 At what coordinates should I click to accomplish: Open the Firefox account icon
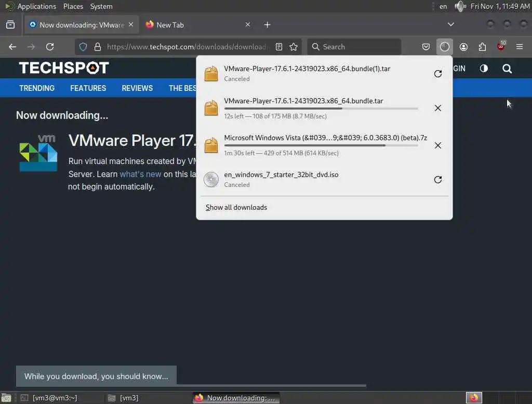(x=463, y=47)
